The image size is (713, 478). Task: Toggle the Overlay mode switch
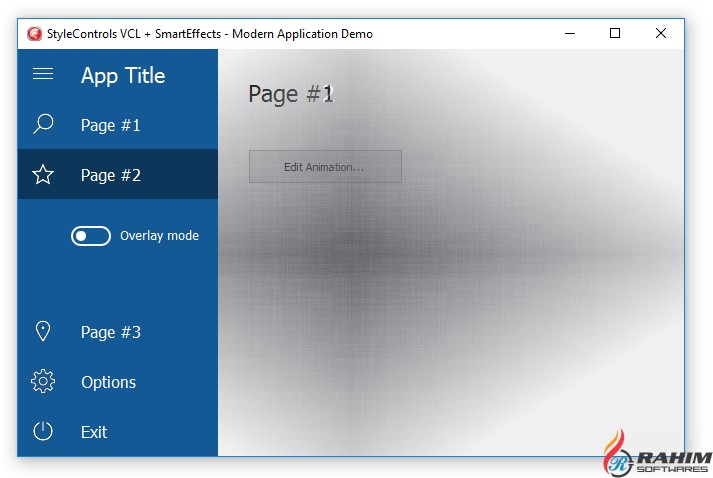coord(91,236)
